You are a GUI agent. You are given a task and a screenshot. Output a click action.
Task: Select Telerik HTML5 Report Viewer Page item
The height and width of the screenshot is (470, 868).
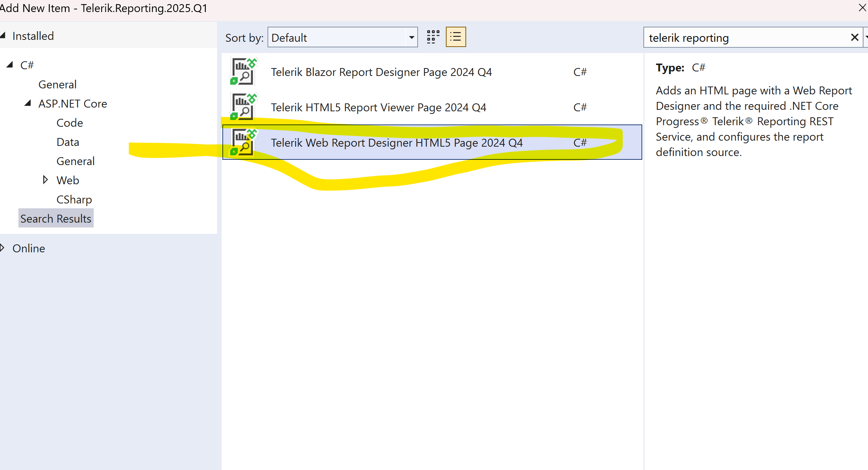tap(378, 108)
